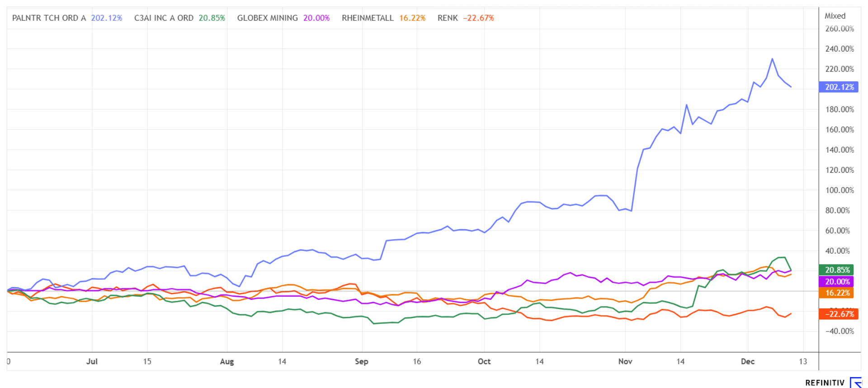
Task: Click the Sep label on the time axis
Action: pyautogui.click(x=361, y=361)
